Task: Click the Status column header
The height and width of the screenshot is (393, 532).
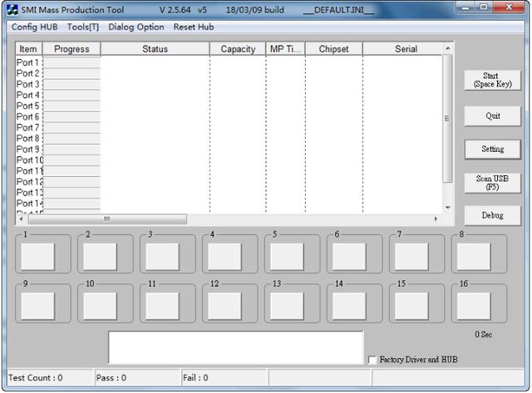Action: coord(155,49)
